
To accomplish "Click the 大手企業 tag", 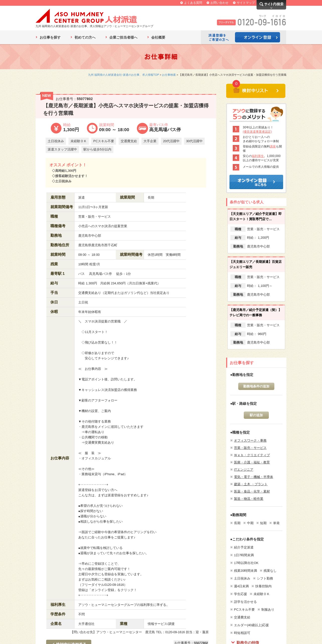I will 150,141.
